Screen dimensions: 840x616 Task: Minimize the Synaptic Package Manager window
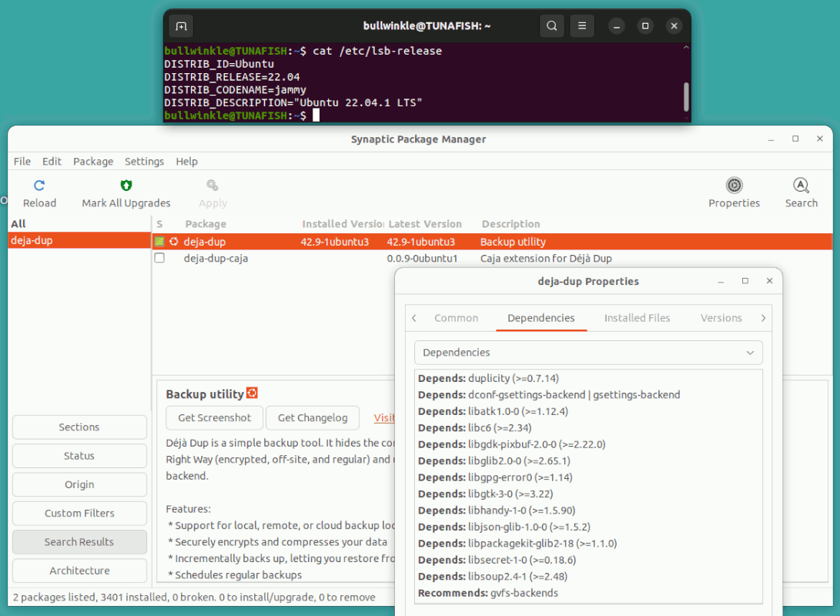point(771,139)
